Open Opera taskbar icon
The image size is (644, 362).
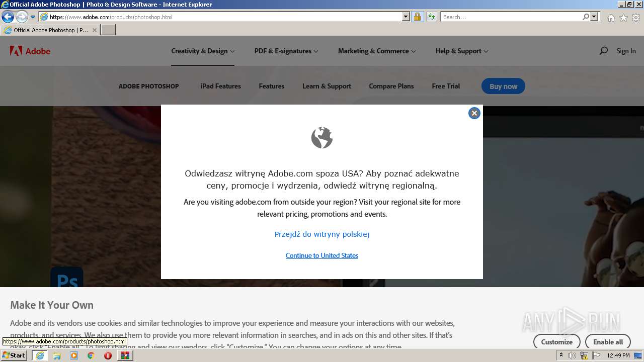pos(108,355)
